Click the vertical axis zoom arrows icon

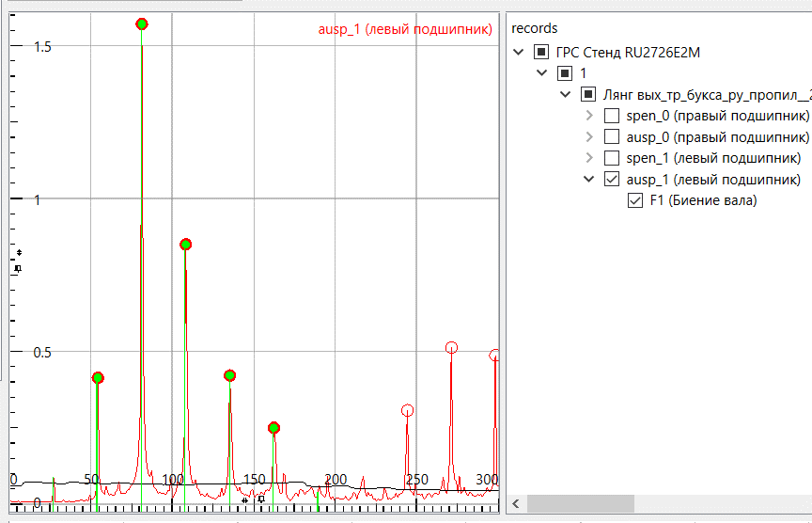(18, 253)
